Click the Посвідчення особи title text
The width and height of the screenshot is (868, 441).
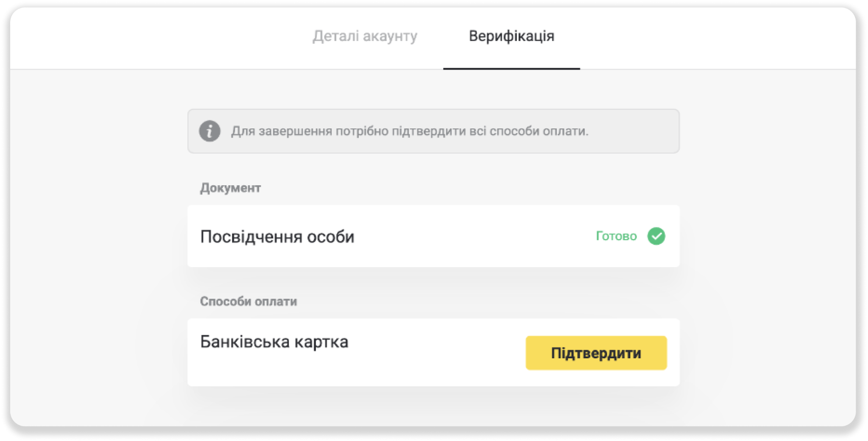(x=278, y=236)
